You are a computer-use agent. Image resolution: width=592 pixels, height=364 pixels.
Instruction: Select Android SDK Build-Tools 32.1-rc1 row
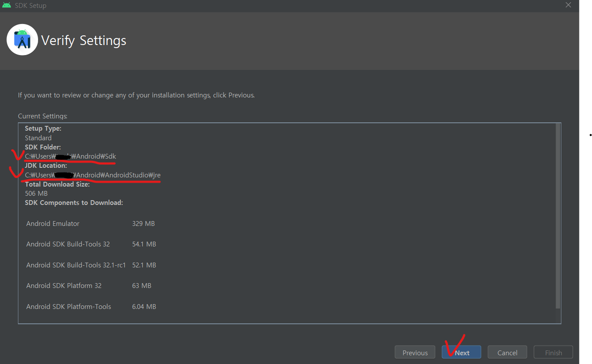[91, 265]
